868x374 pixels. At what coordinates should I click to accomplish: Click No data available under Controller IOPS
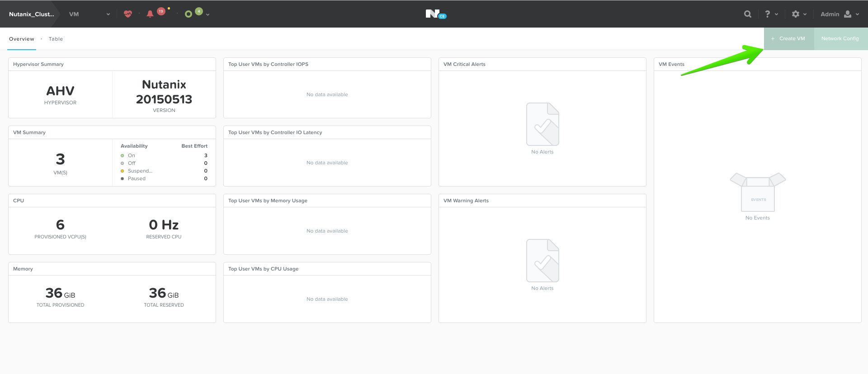(x=327, y=94)
